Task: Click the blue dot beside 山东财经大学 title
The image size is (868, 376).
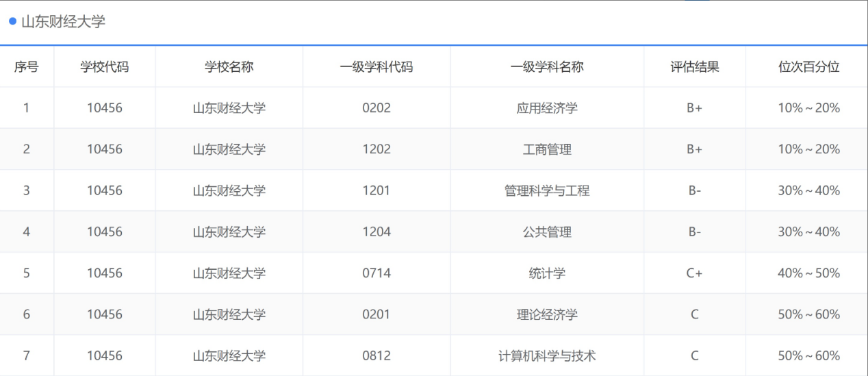Action: click(x=12, y=21)
